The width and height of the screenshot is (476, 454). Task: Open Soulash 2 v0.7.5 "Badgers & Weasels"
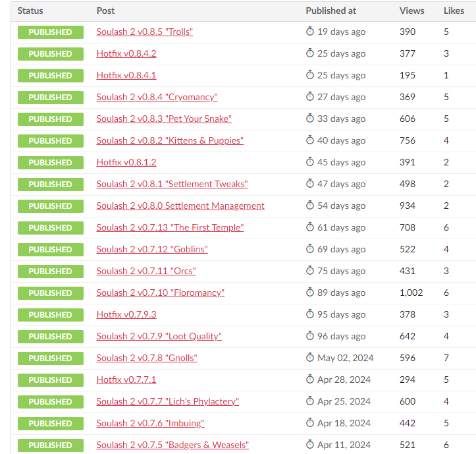(172, 445)
